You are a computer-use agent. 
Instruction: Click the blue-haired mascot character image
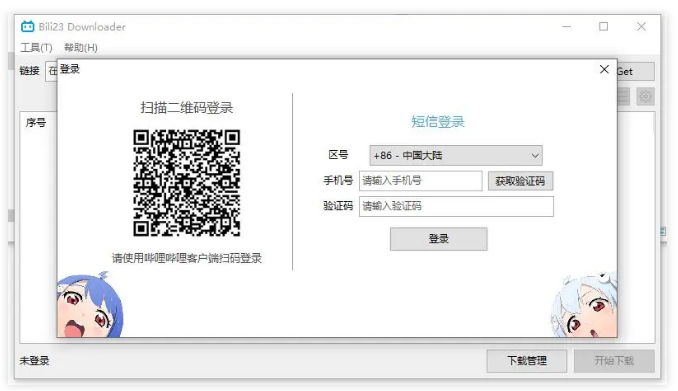90,305
